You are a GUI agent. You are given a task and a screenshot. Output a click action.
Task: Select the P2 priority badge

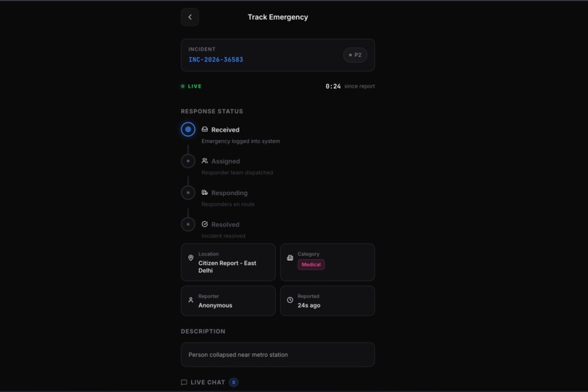[x=355, y=55]
